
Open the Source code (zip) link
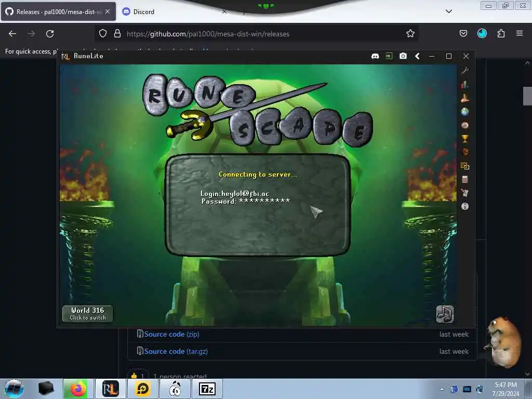(x=171, y=334)
